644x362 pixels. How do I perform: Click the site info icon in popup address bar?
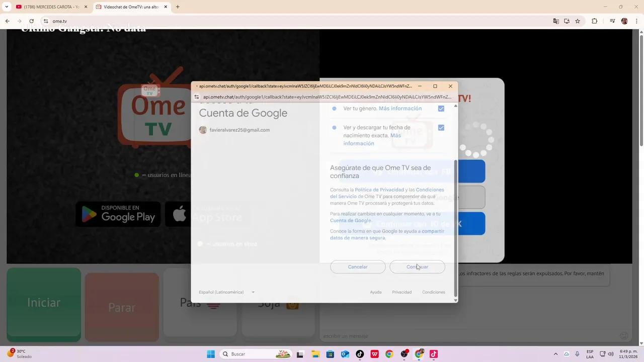click(x=197, y=97)
